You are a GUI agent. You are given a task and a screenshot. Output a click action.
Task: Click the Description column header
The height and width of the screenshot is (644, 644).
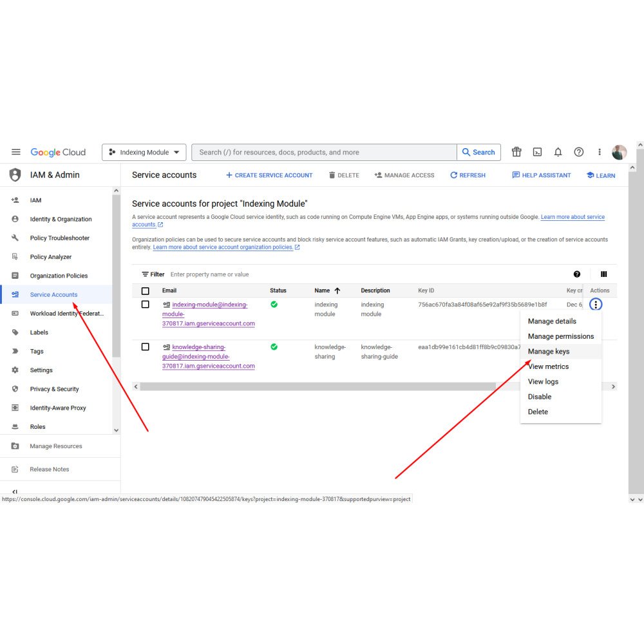click(375, 290)
